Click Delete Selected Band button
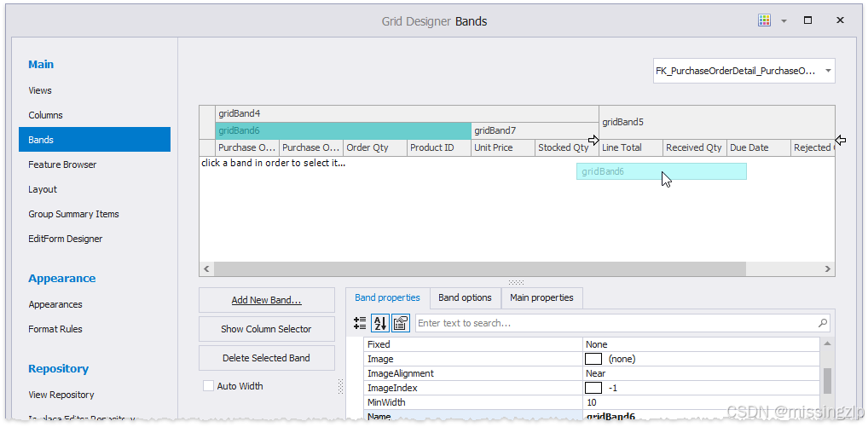 (x=267, y=358)
